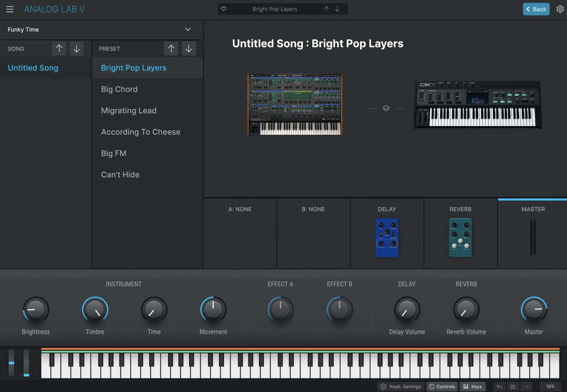Select the Big FM preset
Screen dimensions: 567x392
coord(147,153)
